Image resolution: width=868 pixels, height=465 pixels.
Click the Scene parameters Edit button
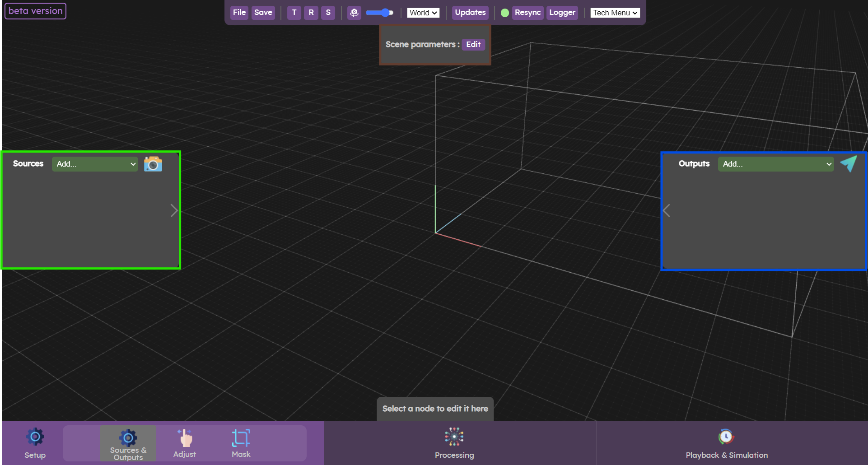point(473,44)
